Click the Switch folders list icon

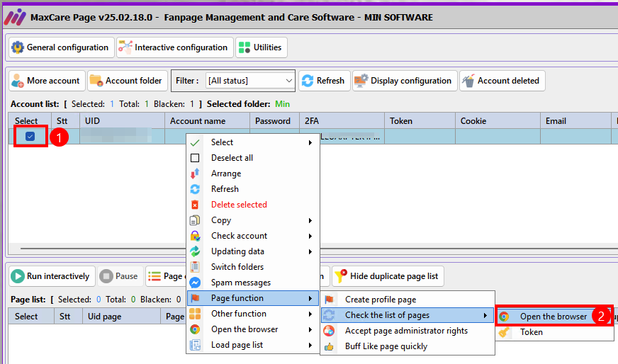(195, 267)
